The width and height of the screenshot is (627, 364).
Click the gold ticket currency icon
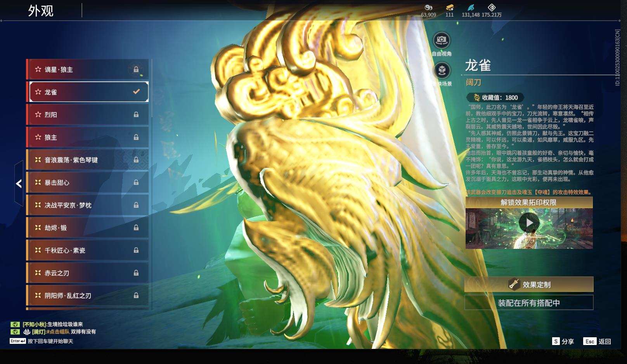click(450, 7)
